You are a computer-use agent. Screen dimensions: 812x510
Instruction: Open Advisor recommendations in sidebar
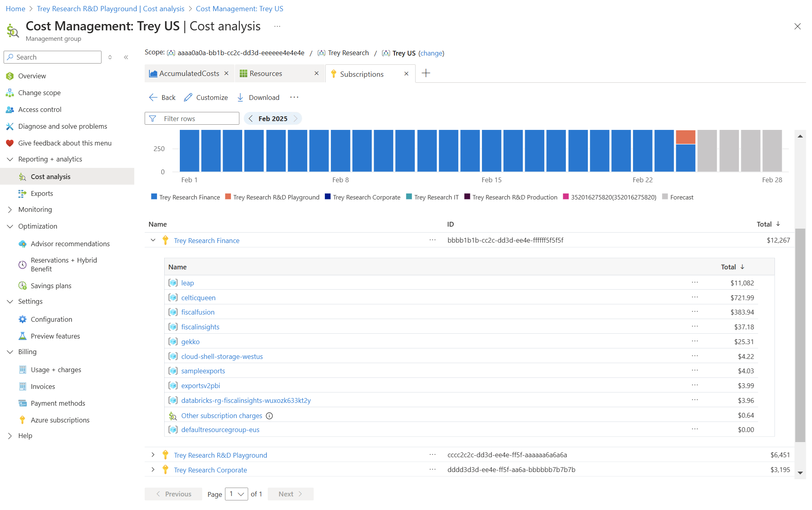point(70,244)
